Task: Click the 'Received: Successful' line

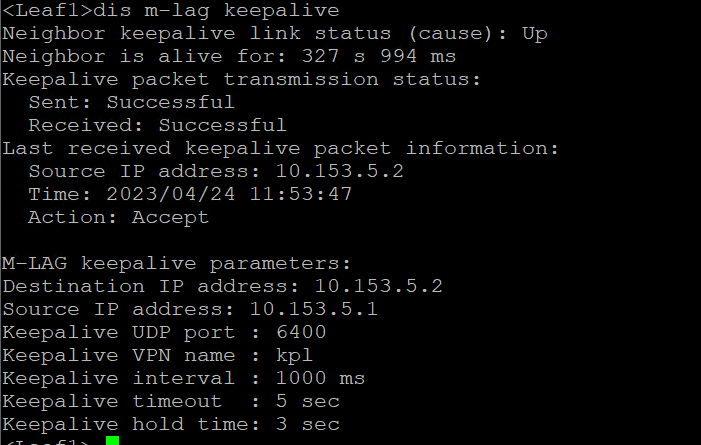Action: coord(157,125)
